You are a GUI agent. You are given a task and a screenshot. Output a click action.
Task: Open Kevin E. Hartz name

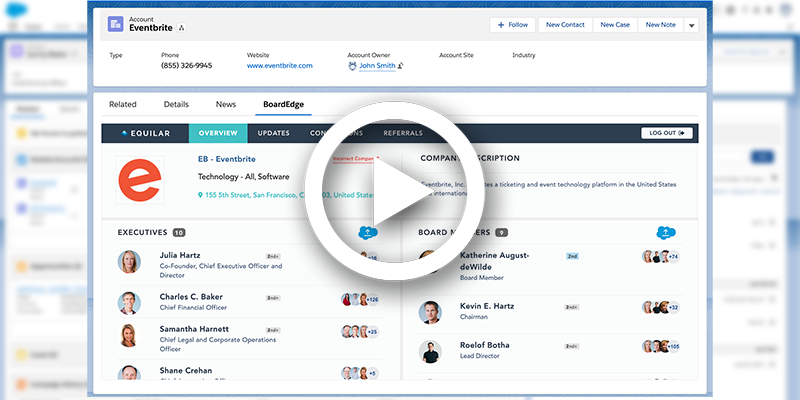(487, 306)
